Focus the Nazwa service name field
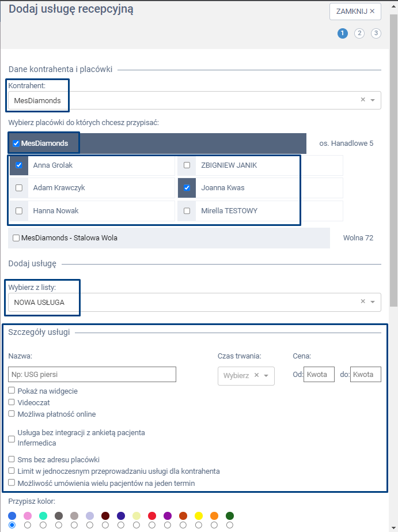Image resolution: width=398 pixels, height=532 pixels. (x=92, y=375)
